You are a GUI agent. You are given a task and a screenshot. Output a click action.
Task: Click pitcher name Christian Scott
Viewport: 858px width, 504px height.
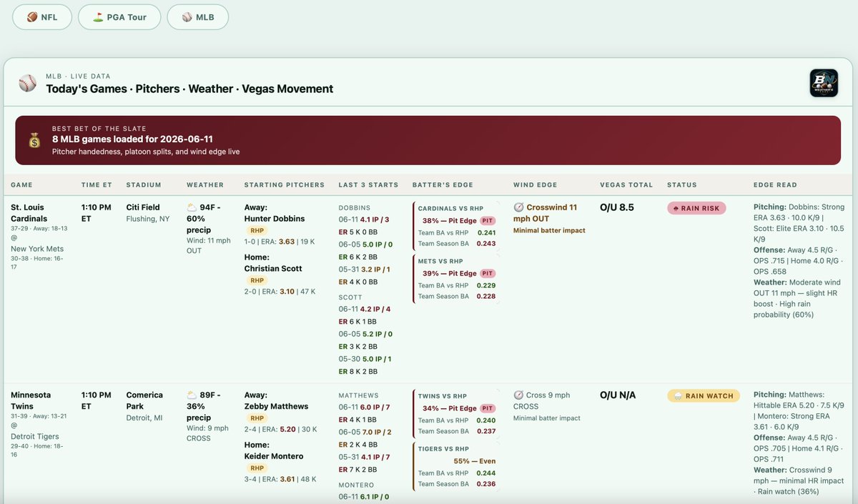(273, 269)
